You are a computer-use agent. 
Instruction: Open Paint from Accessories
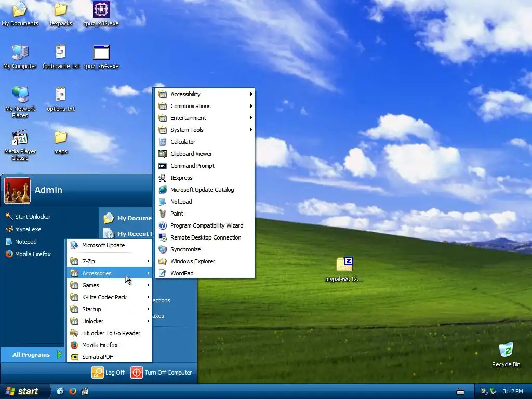(x=205, y=214)
